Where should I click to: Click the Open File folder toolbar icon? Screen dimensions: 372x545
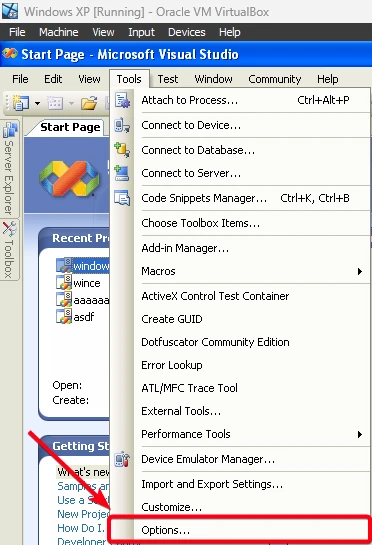[x=89, y=103]
